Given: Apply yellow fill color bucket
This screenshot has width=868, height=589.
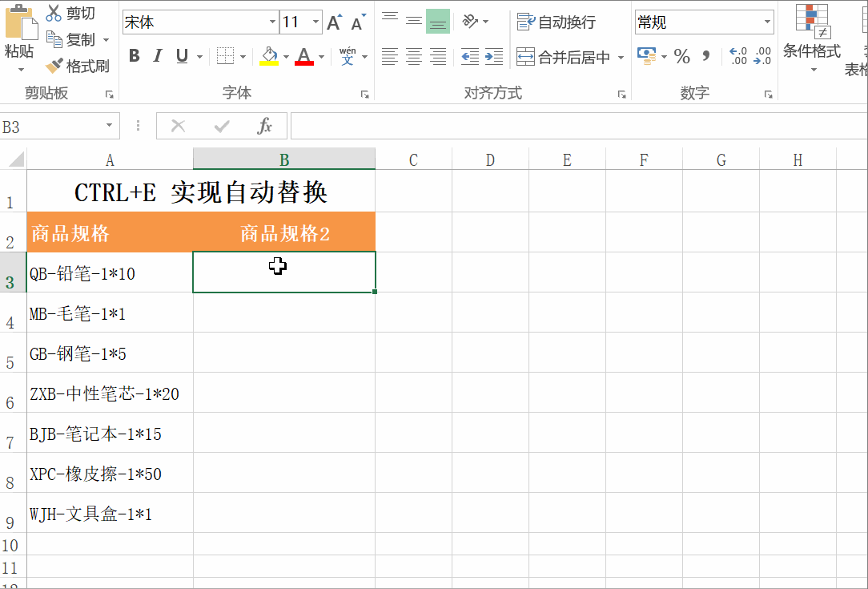Looking at the screenshot, I should 269,56.
